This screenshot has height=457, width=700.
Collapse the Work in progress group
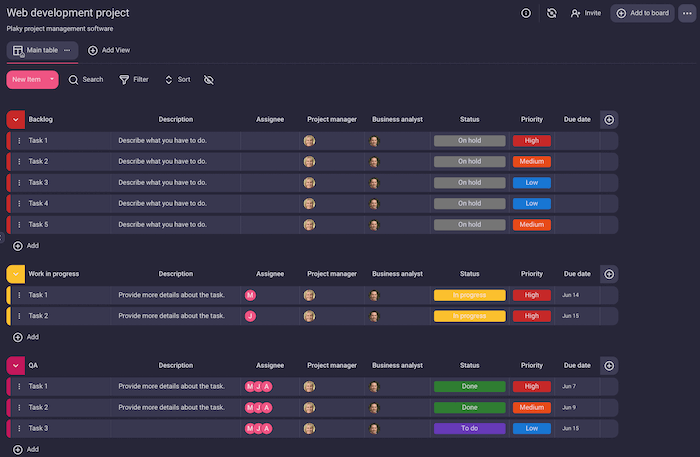[16, 273]
